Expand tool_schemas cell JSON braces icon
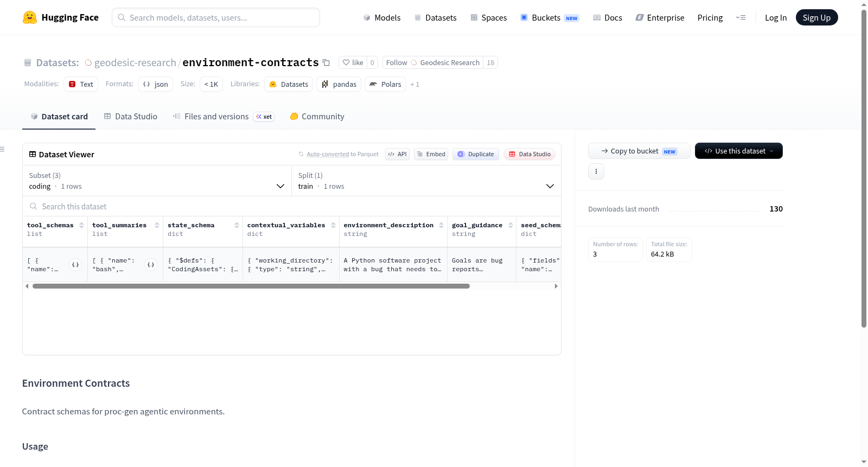This screenshot has height=467, width=868. (75, 265)
